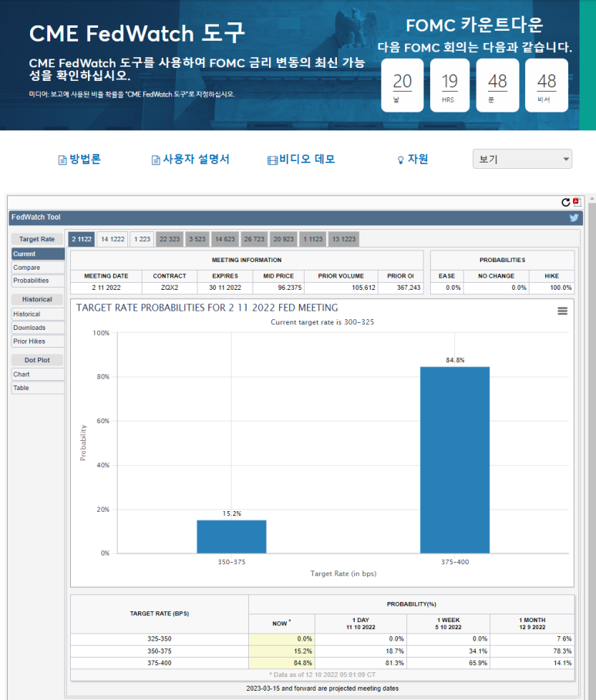Click the film icon beside 비디오 데모
596x700 pixels.
[x=272, y=160]
